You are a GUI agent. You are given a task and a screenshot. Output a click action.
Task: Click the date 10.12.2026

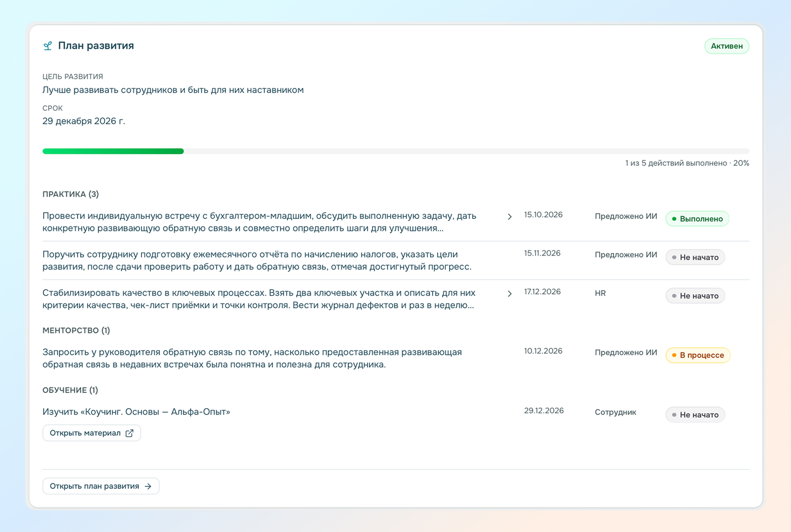543,351
